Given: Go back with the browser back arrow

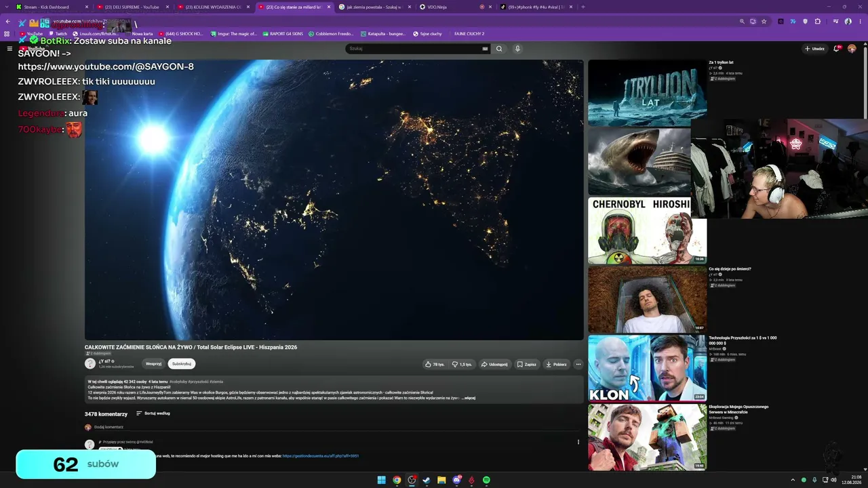Looking at the screenshot, I should tap(8, 21).
